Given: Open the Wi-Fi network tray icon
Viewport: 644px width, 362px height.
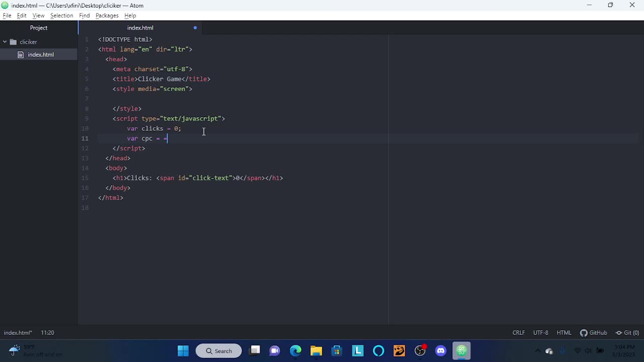Looking at the screenshot, I should 577,351.
